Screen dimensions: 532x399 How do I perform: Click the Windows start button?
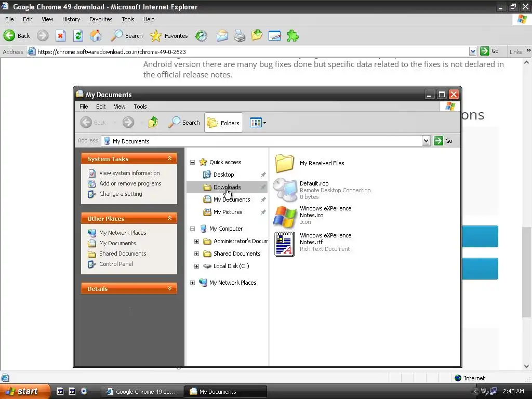click(25, 391)
